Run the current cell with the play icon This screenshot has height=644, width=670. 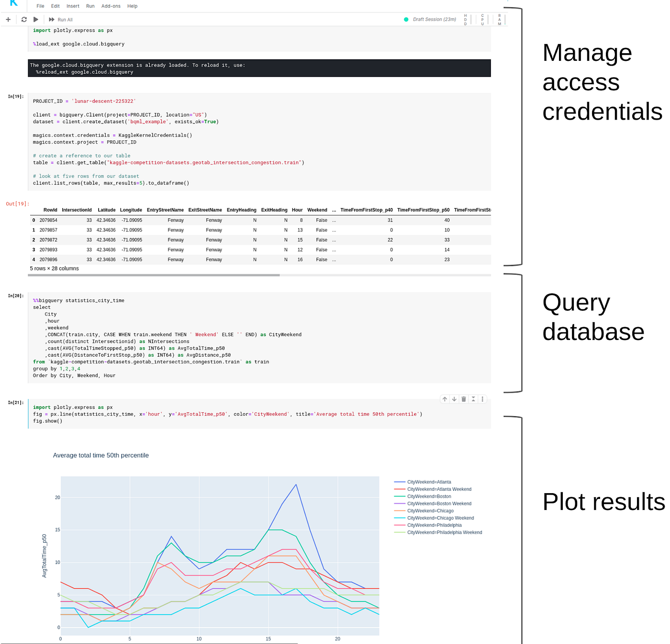[x=35, y=19]
